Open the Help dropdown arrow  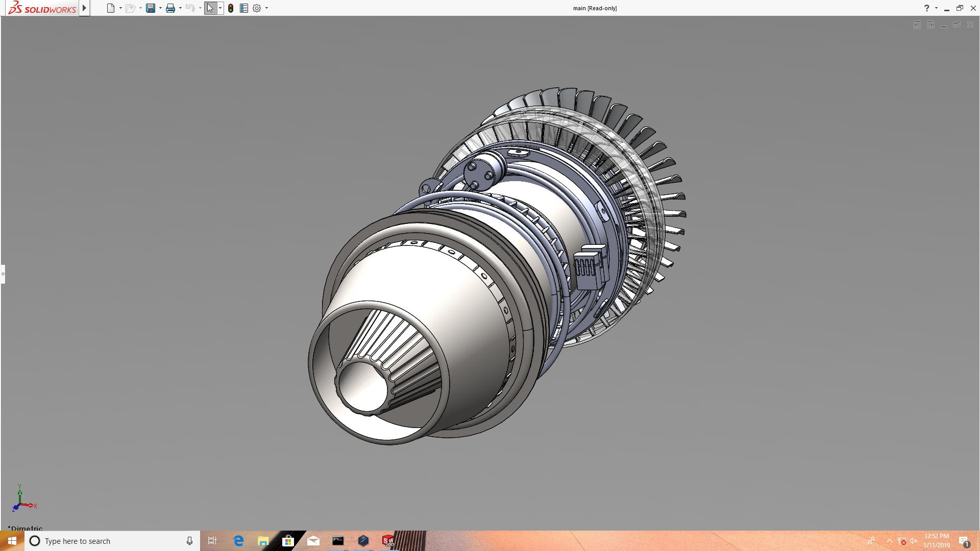tap(936, 8)
